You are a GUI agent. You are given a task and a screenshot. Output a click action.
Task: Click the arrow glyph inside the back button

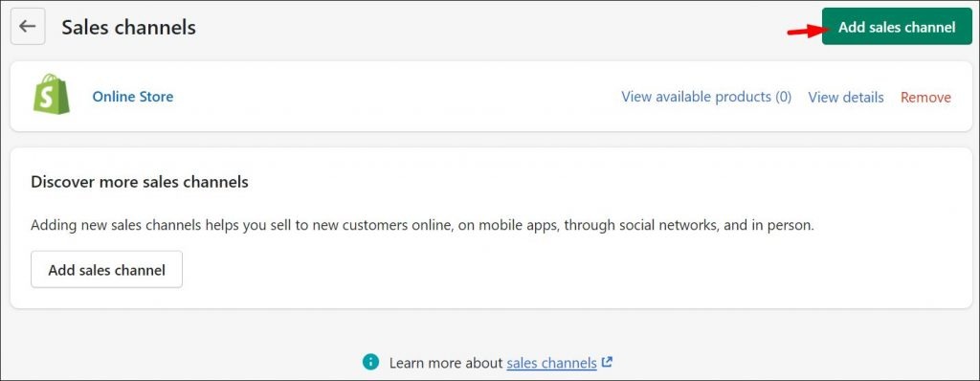pos(28,26)
